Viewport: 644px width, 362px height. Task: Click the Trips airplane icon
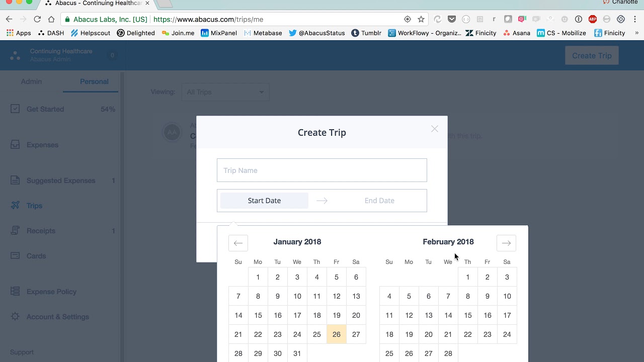pyautogui.click(x=15, y=205)
